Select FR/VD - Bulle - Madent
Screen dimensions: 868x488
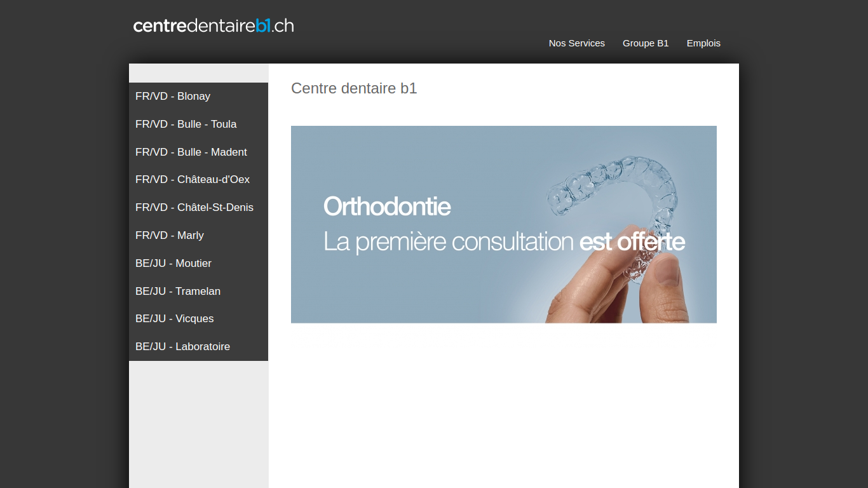pyautogui.click(x=198, y=152)
